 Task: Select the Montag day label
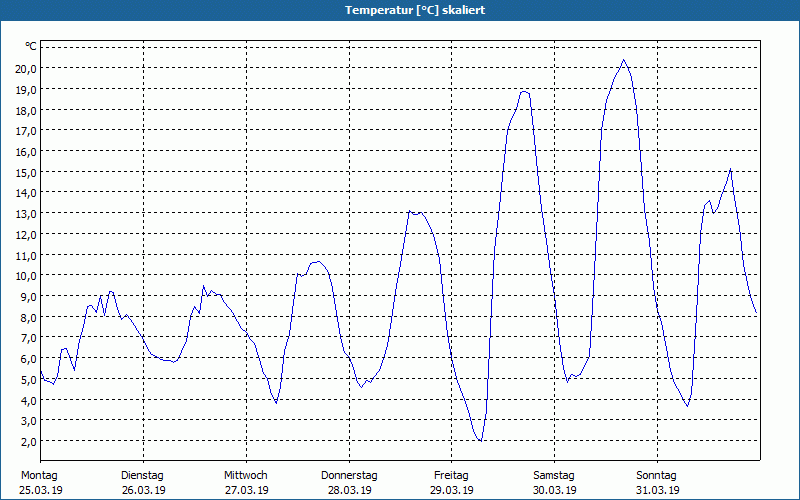click(x=39, y=475)
